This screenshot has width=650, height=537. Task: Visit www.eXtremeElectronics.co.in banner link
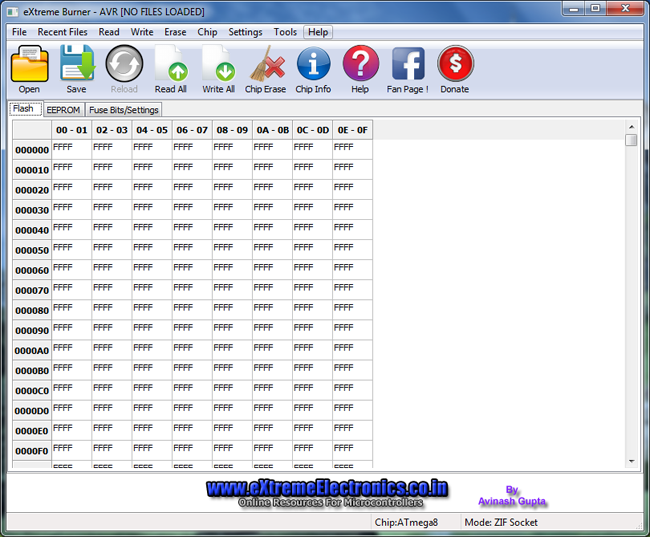327,488
